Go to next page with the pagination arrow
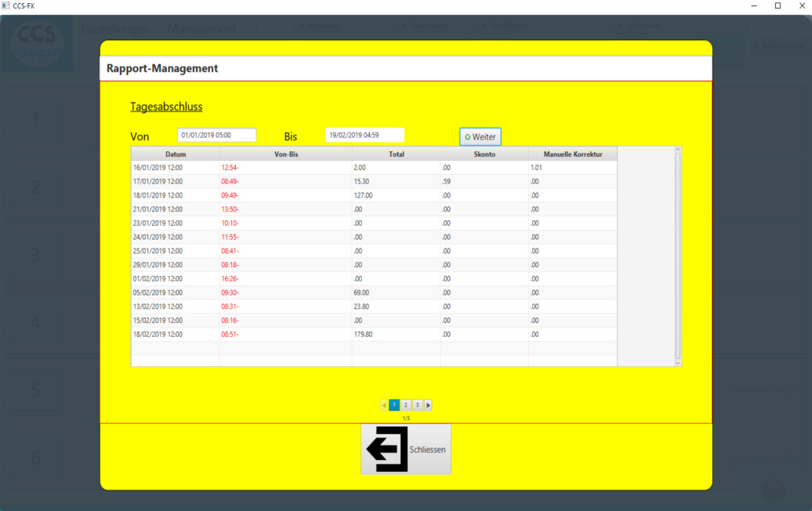Screen dimensions: 812x511 click(428, 405)
